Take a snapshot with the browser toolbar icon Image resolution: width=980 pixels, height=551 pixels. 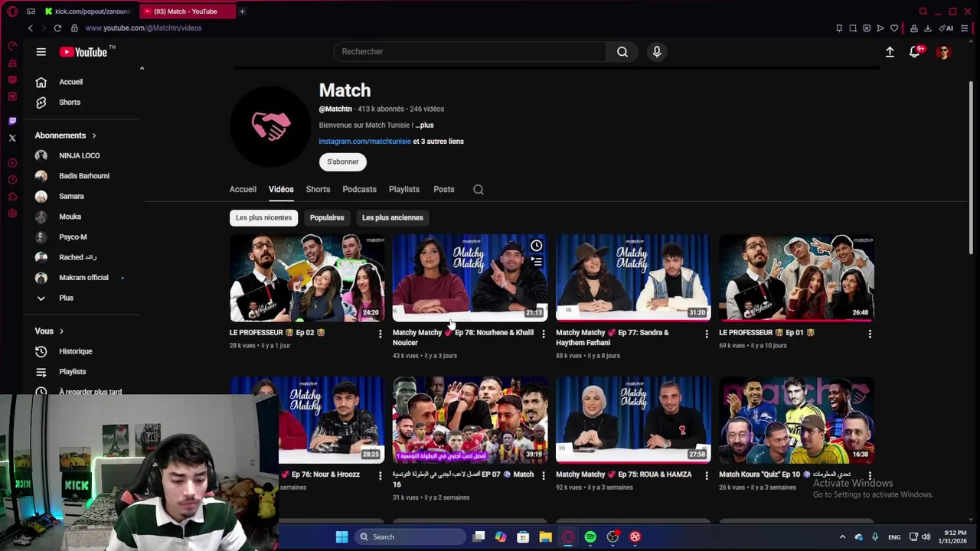[x=853, y=28]
